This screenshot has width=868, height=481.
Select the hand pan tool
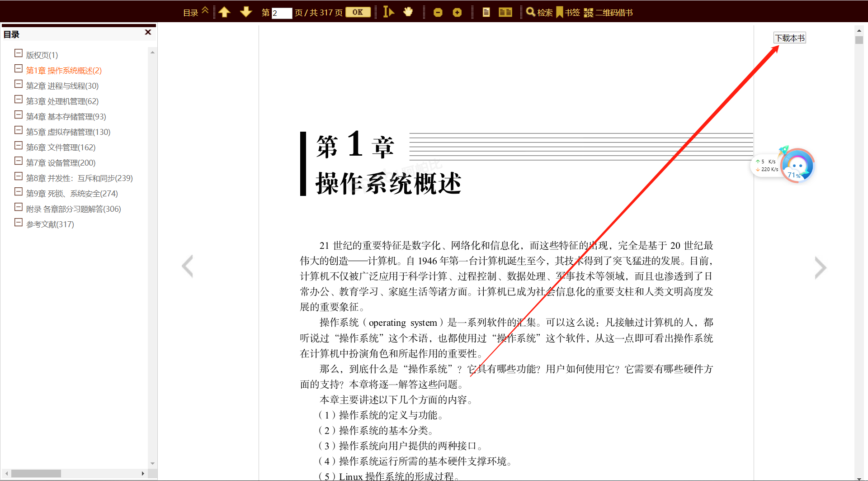(408, 12)
